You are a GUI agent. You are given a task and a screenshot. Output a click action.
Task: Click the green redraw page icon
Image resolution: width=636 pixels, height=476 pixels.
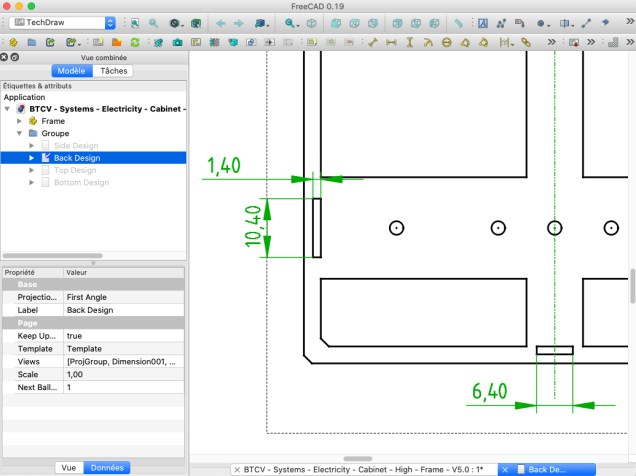[x=135, y=42]
